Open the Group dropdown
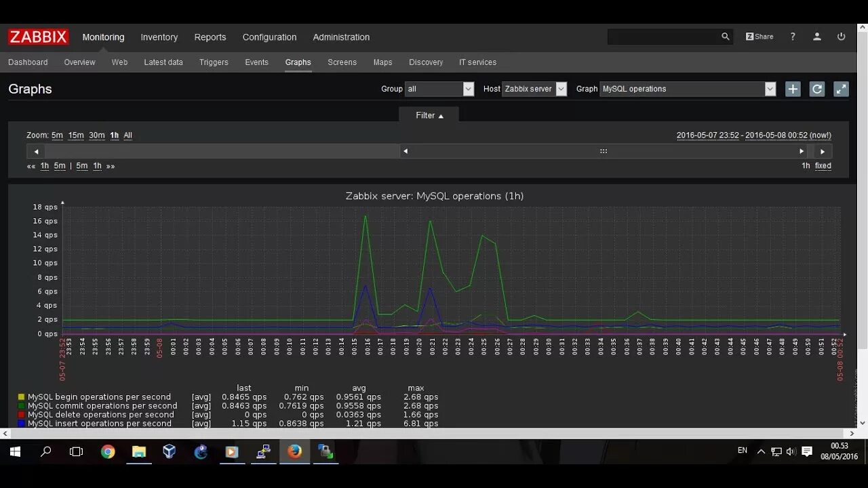868x488 pixels. [439, 89]
